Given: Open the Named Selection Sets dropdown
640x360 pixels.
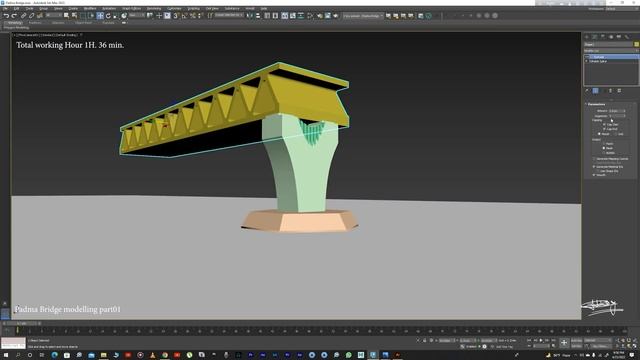Looking at the screenshot, I should (229, 16).
